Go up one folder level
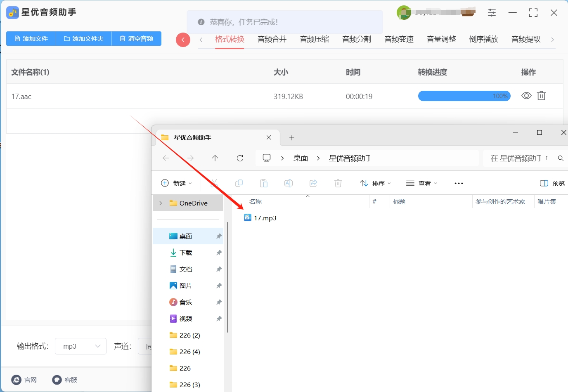Screen dimensions: 568x392 (x=215, y=158)
